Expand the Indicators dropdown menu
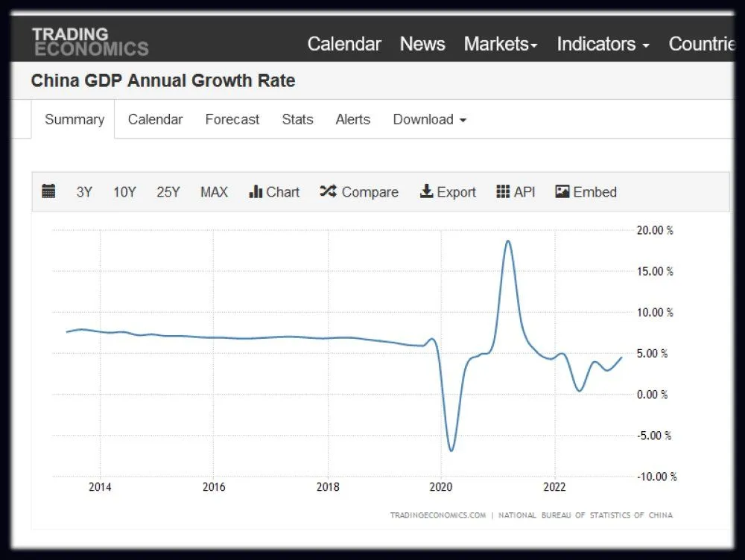The height and width of the screenshot is (560, 745). 603,44
